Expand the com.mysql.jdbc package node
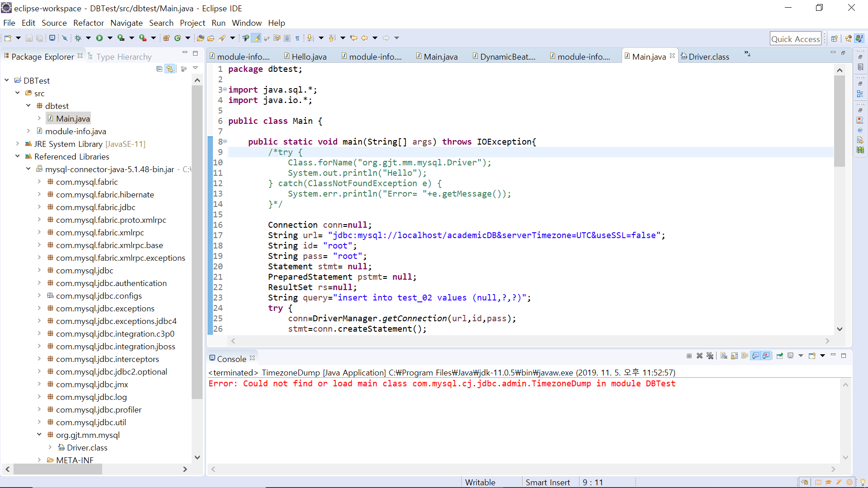 coord(39,270)
